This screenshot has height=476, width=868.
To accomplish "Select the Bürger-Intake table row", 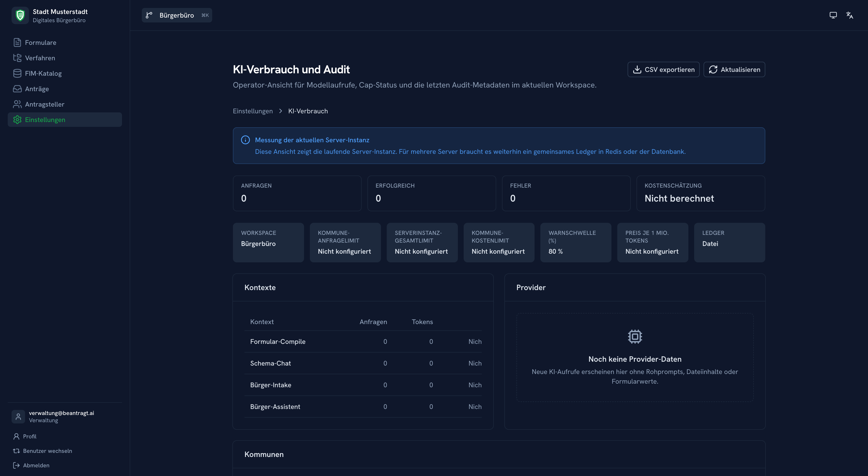I will point(363,385).
